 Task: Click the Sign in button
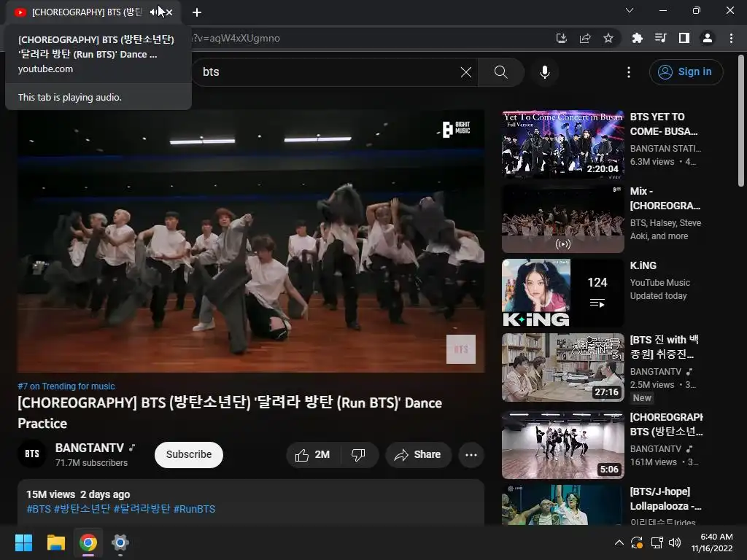point(686,72)
